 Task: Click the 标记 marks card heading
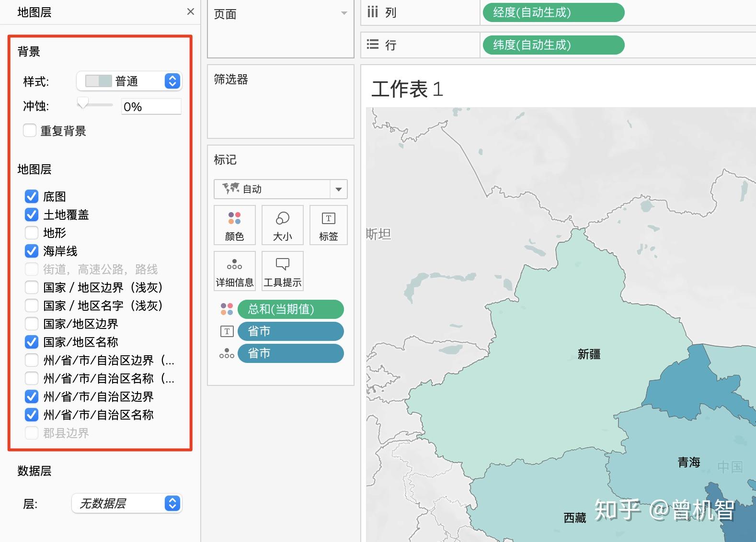225,159
